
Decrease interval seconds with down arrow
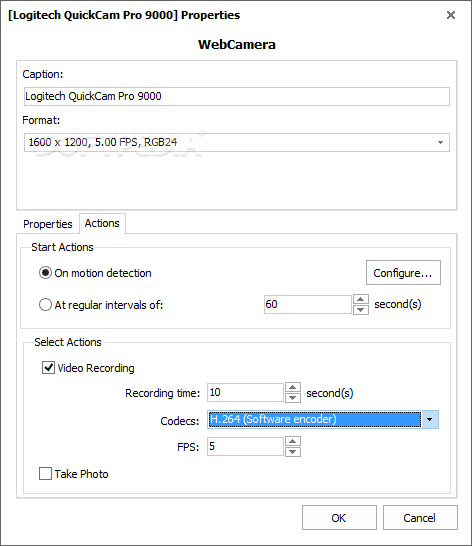pyautogui.click(x=361, y=310)
